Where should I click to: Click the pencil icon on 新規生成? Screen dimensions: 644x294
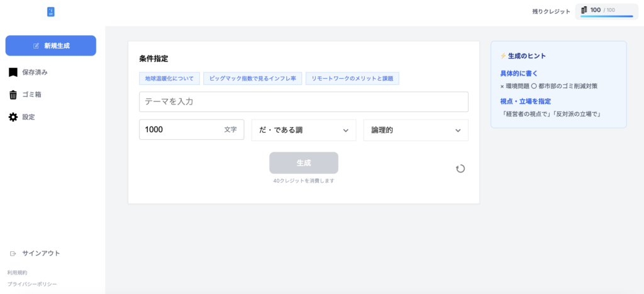coord(36,46)
